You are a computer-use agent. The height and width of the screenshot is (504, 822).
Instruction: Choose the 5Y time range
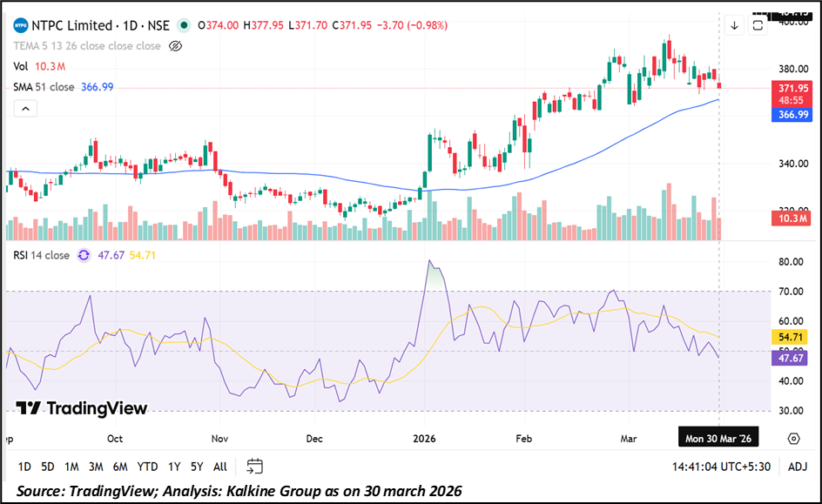point(198,467)
